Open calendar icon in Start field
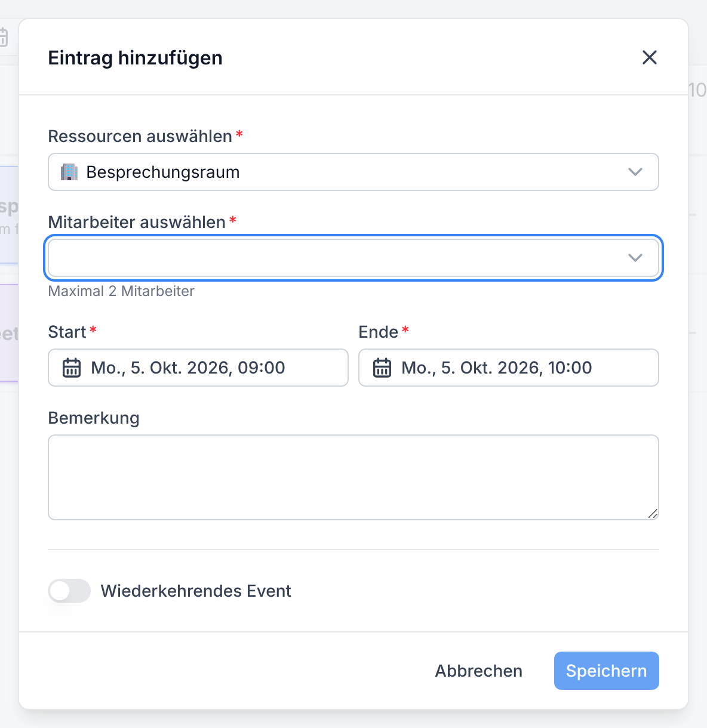This screenshot has width=707, height=728. (72, 368)
